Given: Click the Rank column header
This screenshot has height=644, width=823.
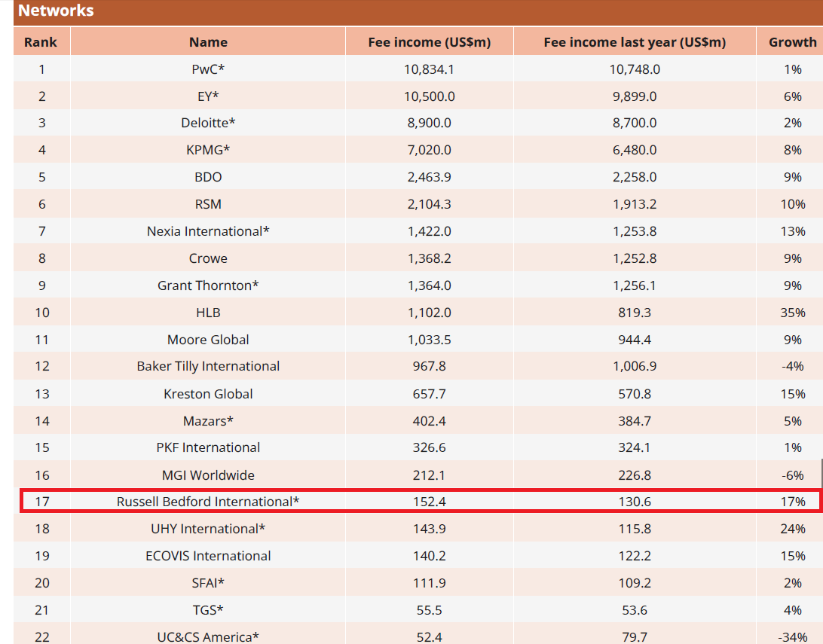Looking at the screenshot, I should tap(41, 42).
